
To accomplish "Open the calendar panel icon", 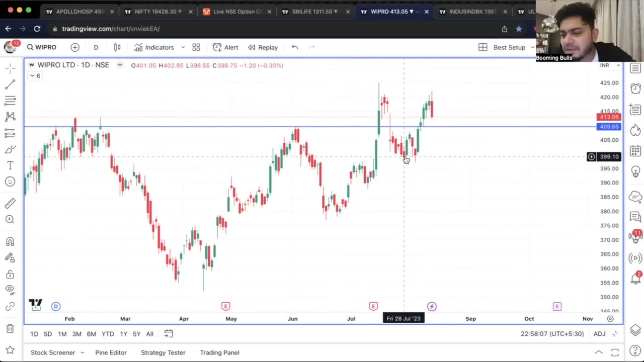I will [x=635, y=150].
